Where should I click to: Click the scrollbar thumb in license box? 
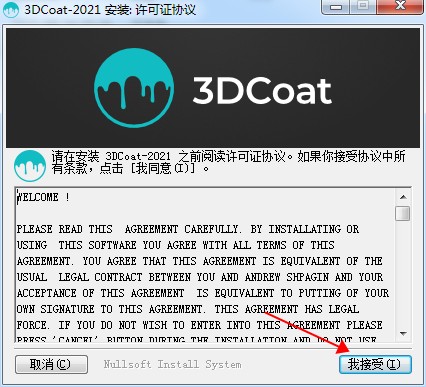point(403,213)
